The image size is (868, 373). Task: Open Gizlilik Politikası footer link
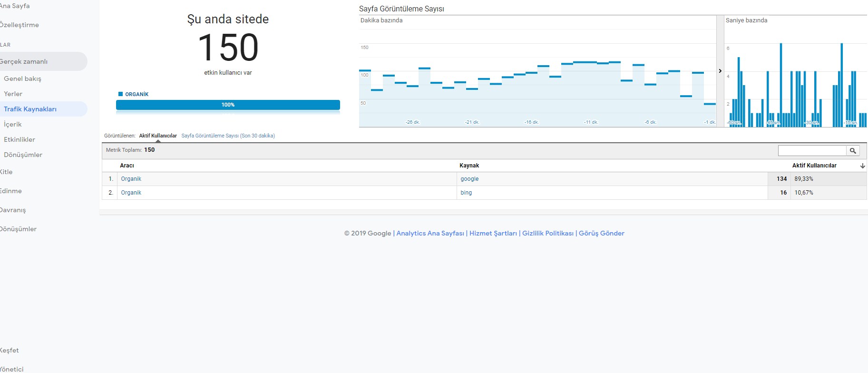pyautogui.click(x=548, y=233)
